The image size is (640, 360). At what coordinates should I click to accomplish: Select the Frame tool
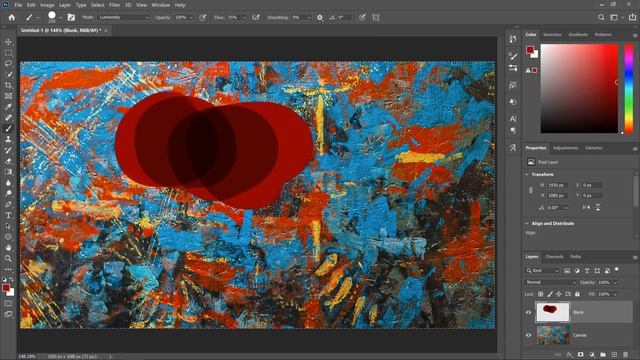pos(8,96)
